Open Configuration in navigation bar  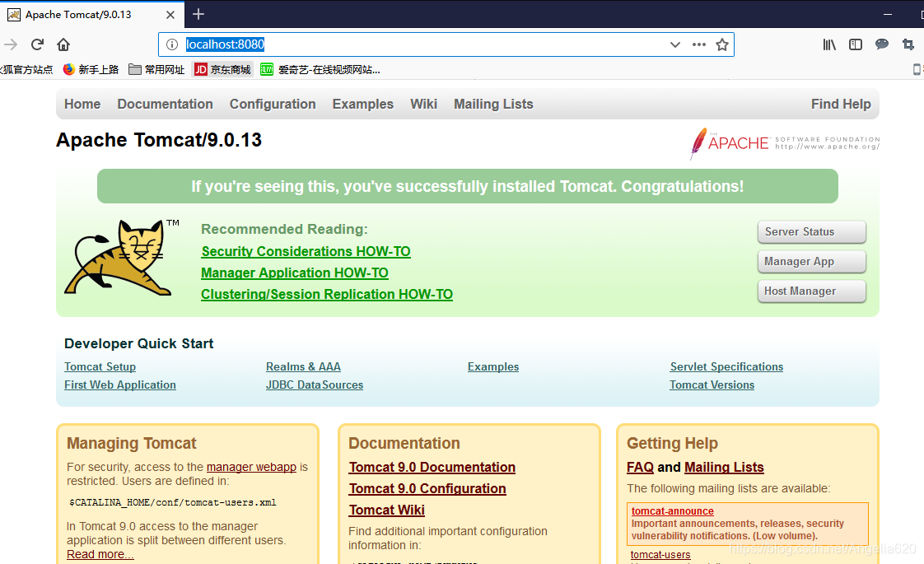pos(273,105)
